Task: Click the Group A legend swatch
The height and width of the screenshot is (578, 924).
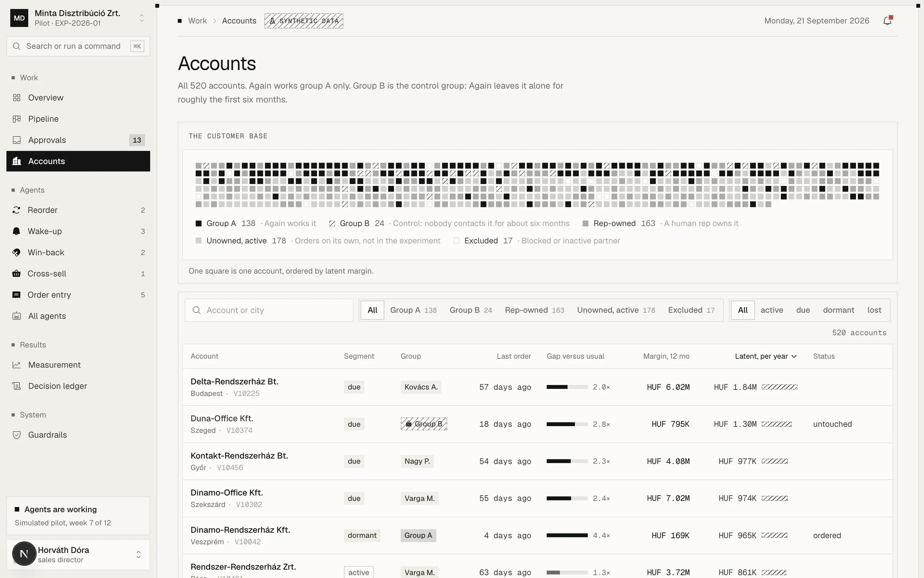Action: [x=199, y=223]
